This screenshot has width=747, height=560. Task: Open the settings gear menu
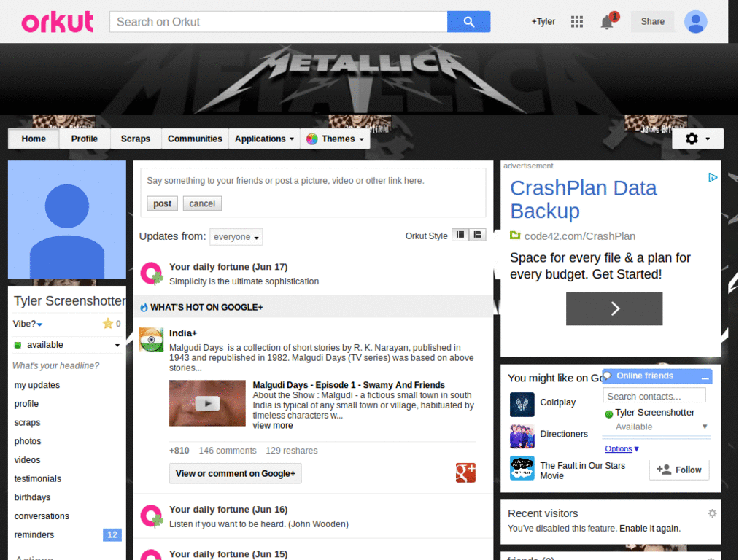click(697, 139)
